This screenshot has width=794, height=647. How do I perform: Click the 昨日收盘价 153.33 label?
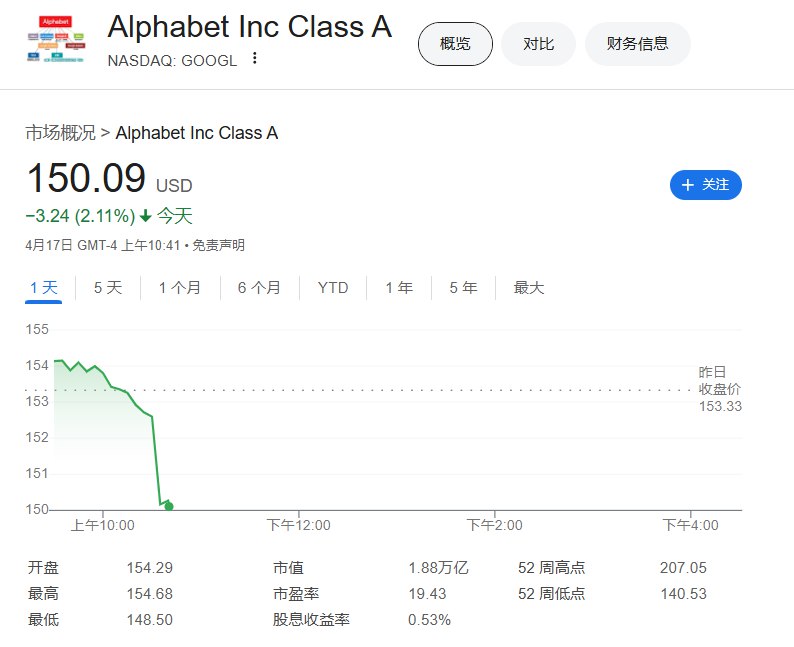720,389
